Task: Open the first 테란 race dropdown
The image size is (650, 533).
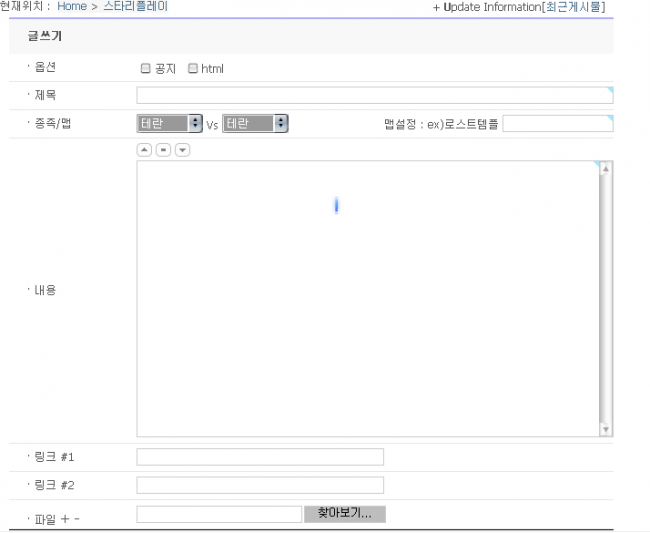Action: click(x=169, y=124)
